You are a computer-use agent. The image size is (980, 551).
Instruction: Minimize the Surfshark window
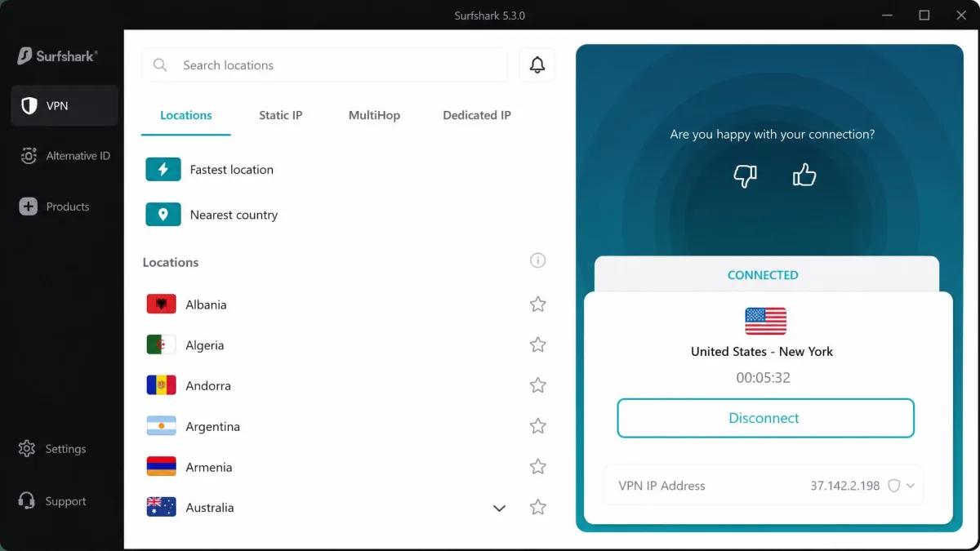click(886, 15)
